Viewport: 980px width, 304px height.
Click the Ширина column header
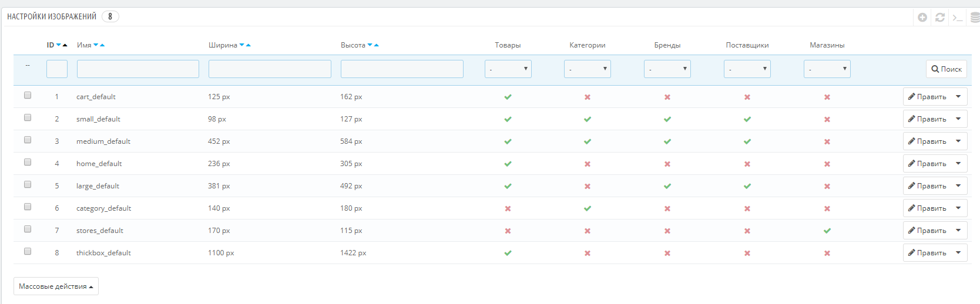point(223,45)
